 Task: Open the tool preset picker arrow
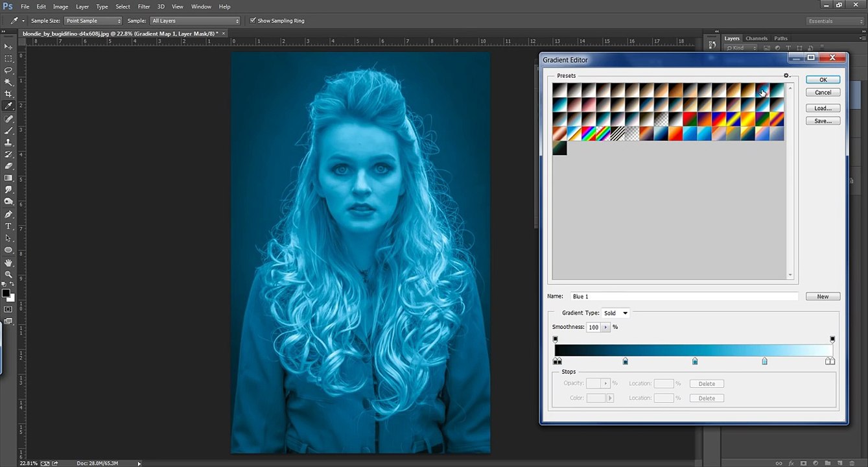click(23, 21)
